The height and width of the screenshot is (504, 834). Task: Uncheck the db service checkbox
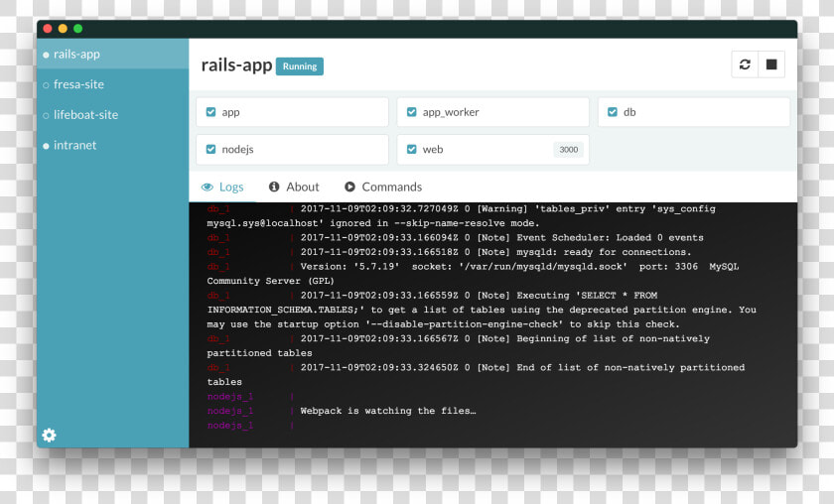click(x=613, y=112)
